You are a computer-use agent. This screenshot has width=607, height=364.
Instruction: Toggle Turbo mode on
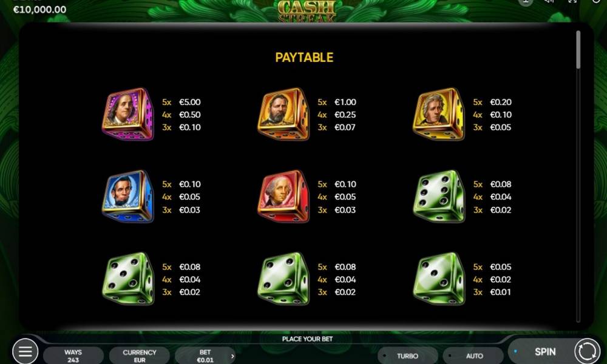[x=407, y=356]
